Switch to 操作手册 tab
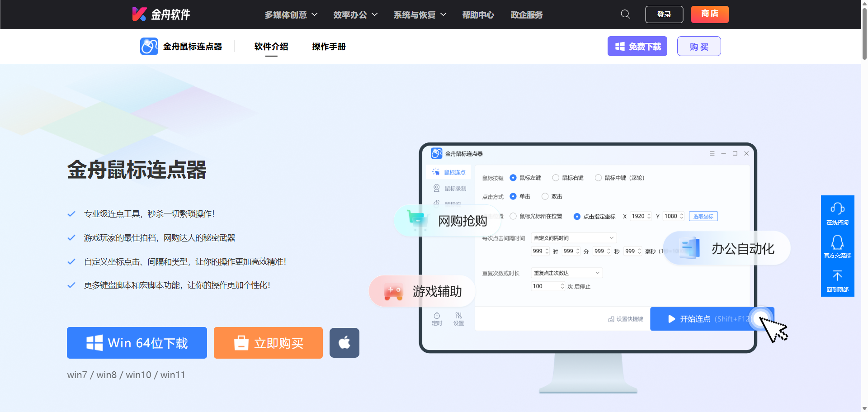This screenshot has width=868, height=412. pos(329,46)
